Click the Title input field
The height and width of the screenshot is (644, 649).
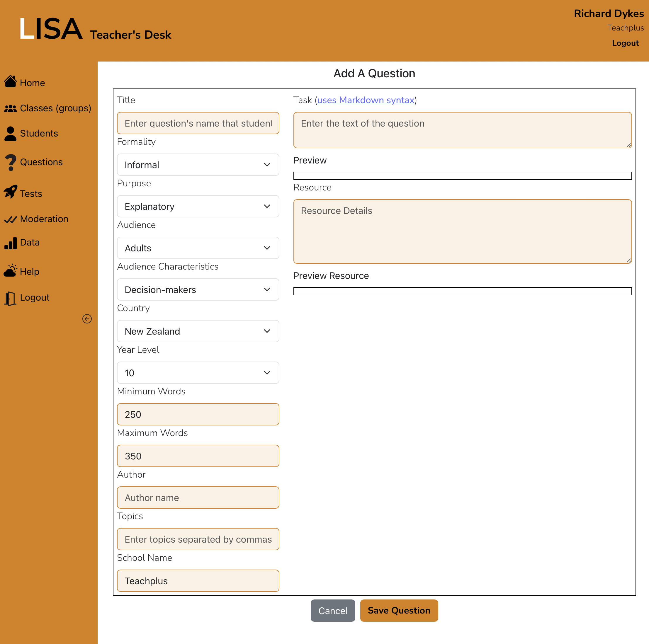click(198, 123)
